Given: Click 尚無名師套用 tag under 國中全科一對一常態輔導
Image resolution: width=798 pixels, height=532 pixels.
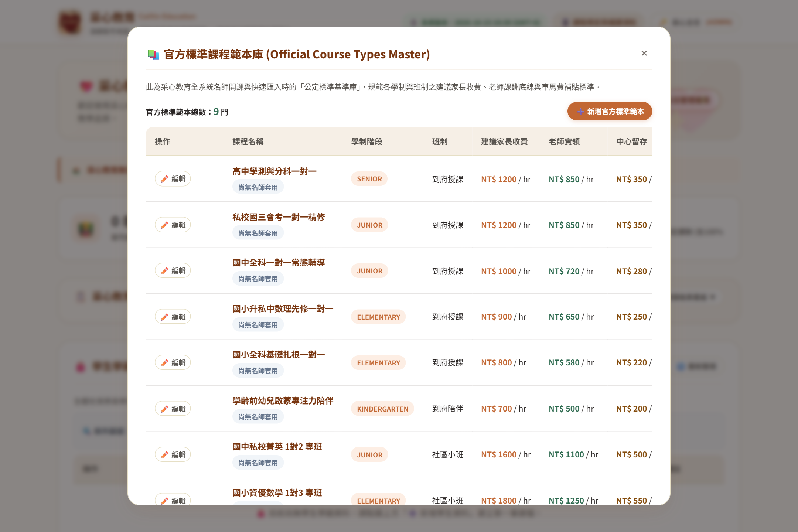Looking at the screenshot, I should tap(258, 279).
